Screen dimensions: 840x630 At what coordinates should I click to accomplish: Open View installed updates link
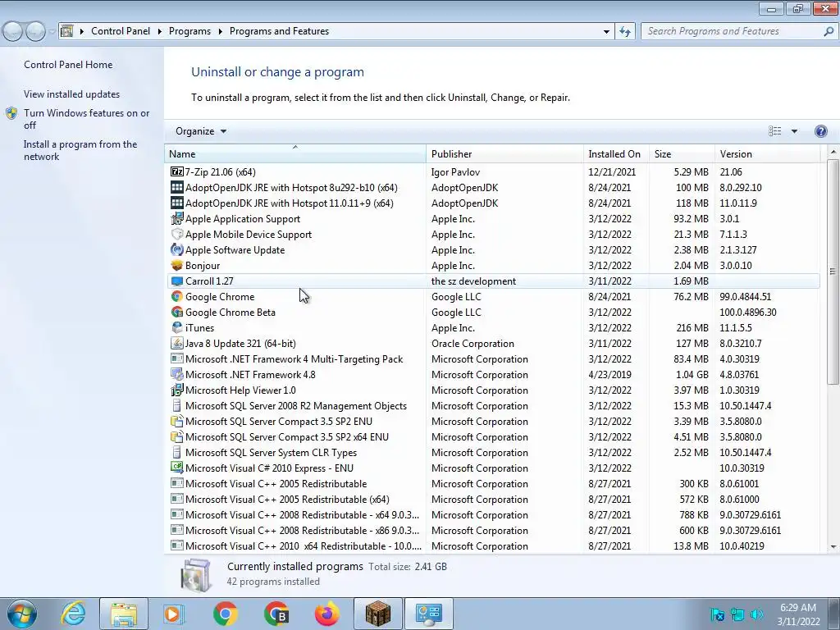tap(72, 94)
